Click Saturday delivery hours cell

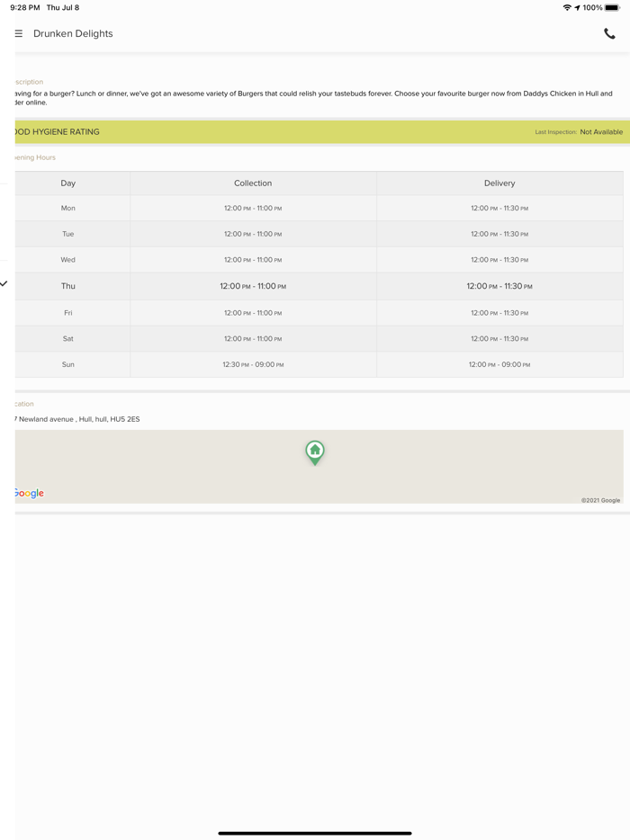click(x=499, y=338)
